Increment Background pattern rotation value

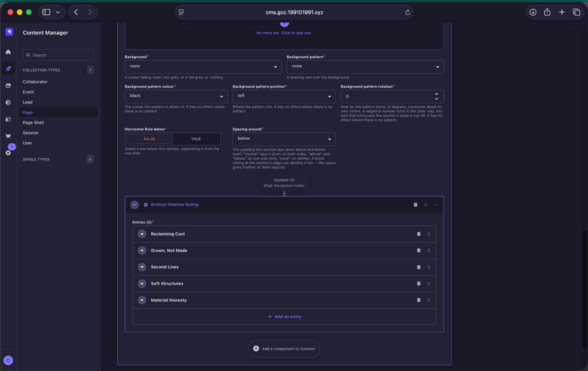(x=436, y=94)
